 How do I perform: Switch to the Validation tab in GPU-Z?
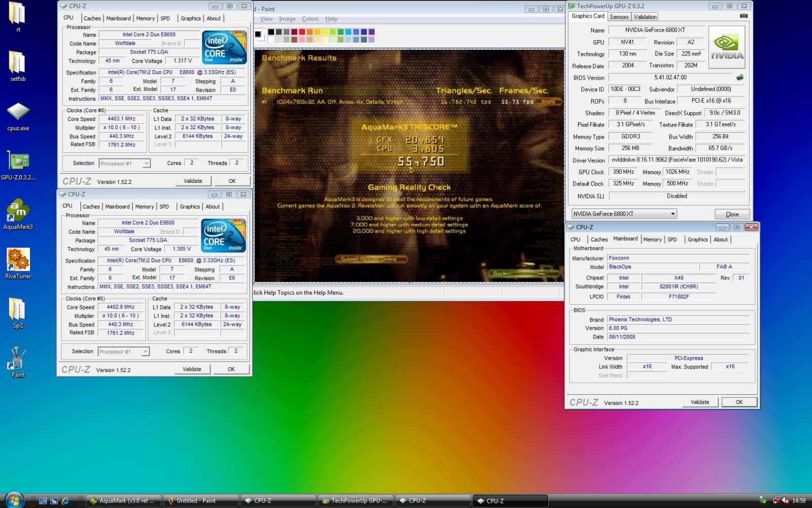645,17
